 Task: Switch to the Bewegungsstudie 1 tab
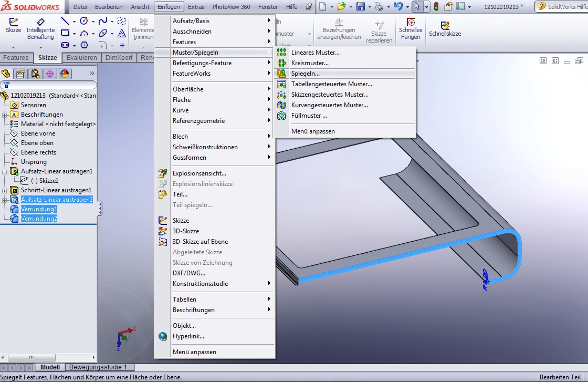98,367
